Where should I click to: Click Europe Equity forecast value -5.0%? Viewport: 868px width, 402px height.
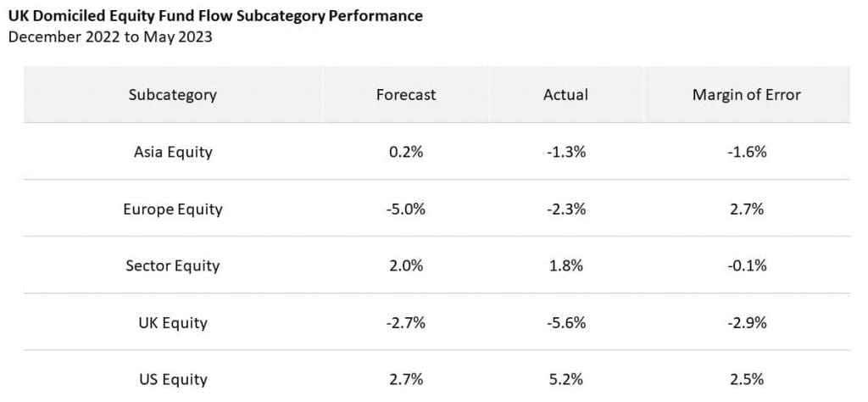(x=406, y=209)
